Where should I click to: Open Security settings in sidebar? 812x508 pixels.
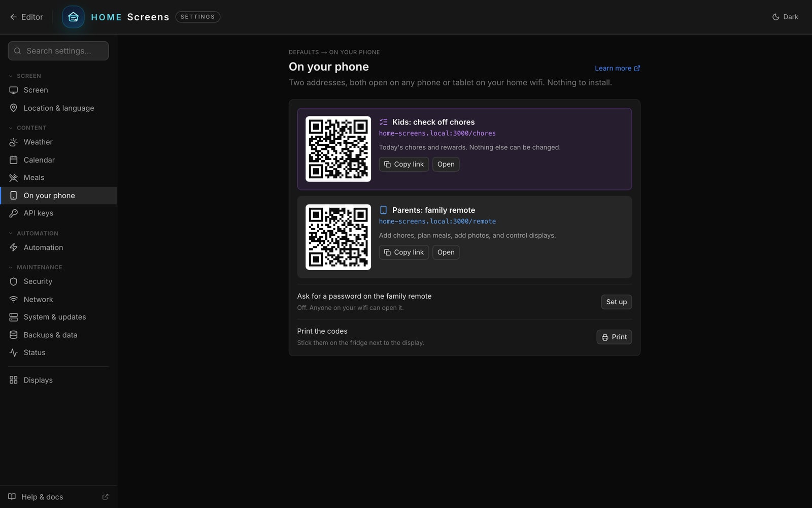pos(58,281)
